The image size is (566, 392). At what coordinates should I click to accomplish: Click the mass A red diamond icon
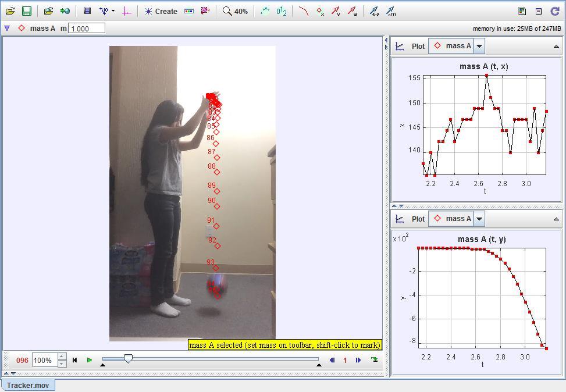(22, 28)
